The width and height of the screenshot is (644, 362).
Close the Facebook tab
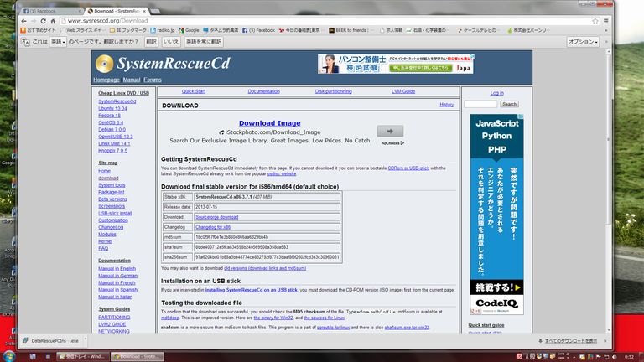[80, 11]
